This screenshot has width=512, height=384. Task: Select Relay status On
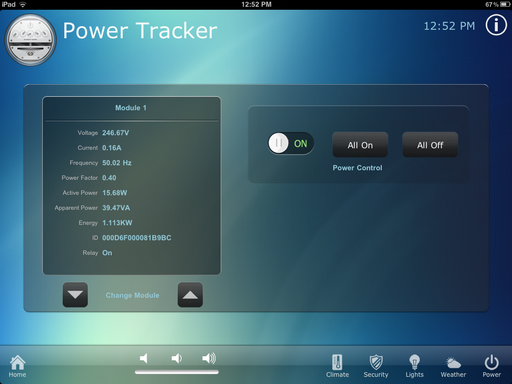click(x=107, y=253)
